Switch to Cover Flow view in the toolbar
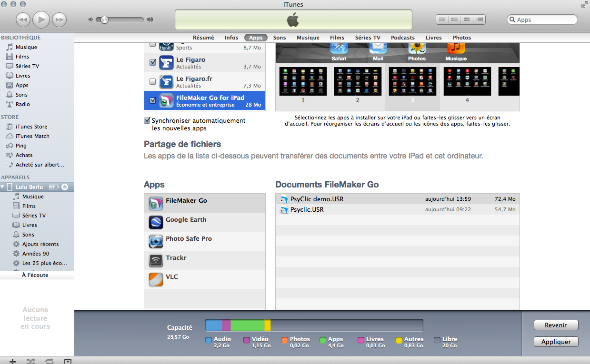The image size is (590, 364). 480,20
